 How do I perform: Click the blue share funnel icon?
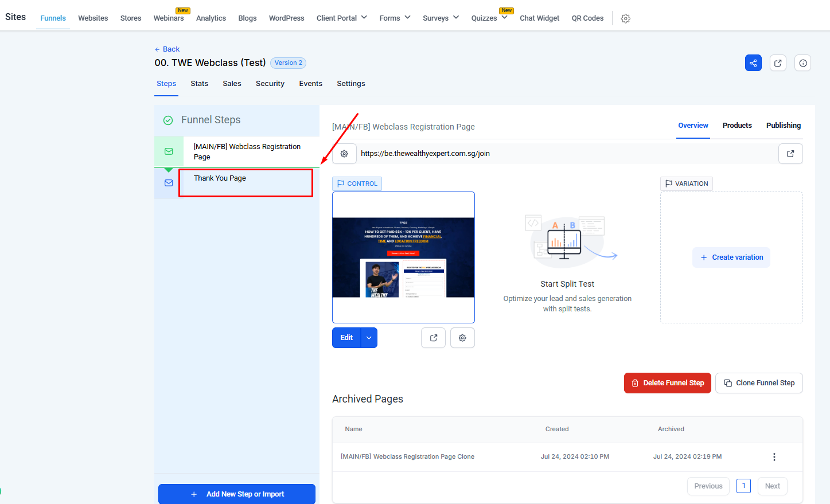click(753, 63)
